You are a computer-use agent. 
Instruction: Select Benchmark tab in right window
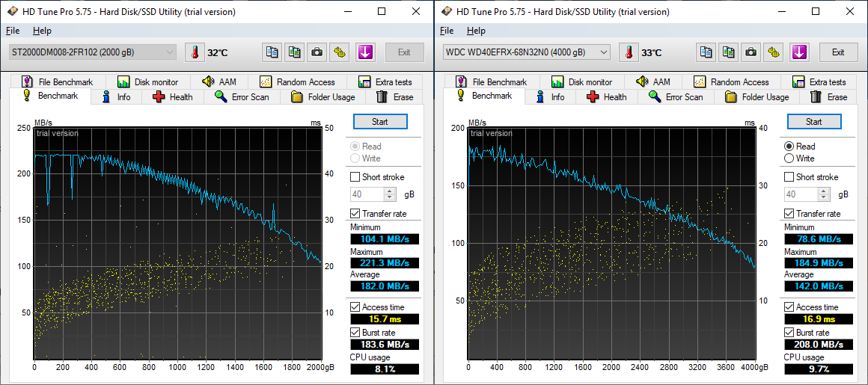click(x=484, y=96)
